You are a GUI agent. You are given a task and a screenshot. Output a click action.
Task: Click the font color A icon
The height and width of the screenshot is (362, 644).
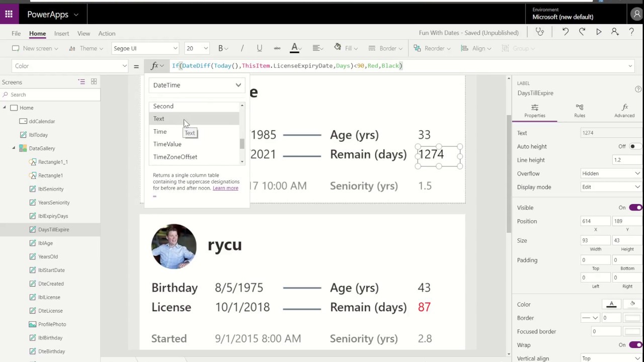click(295, 48)
